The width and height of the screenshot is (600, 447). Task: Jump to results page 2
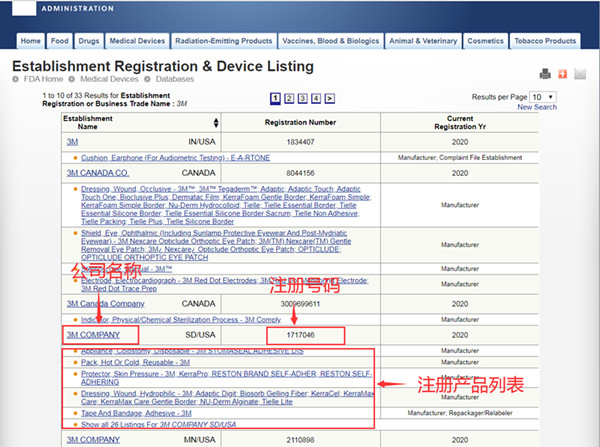288,98
